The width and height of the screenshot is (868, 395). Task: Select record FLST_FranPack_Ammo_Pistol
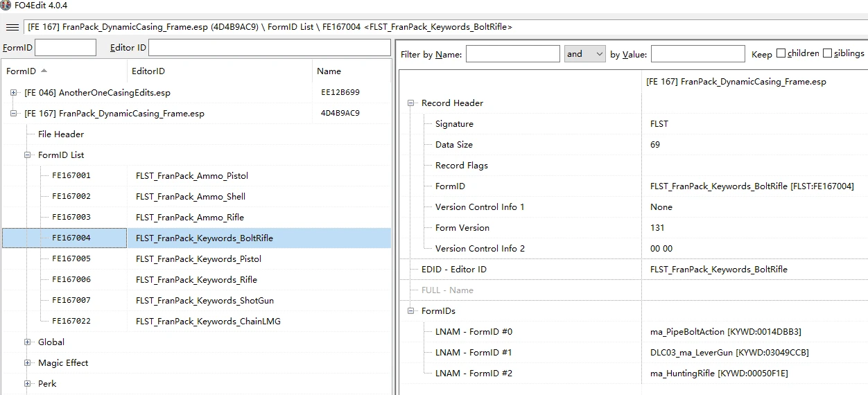click(192, 175)
